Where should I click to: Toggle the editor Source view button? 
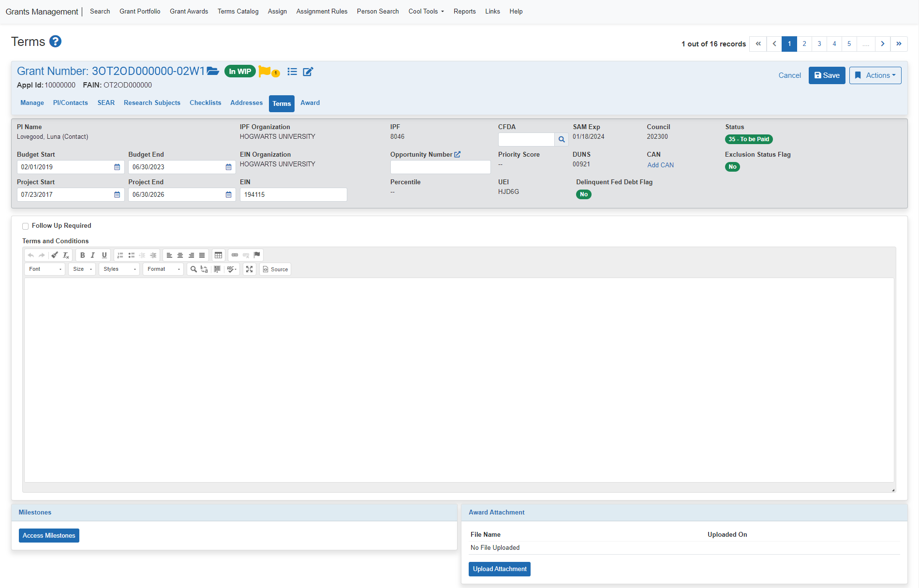[x=276, y=269]
